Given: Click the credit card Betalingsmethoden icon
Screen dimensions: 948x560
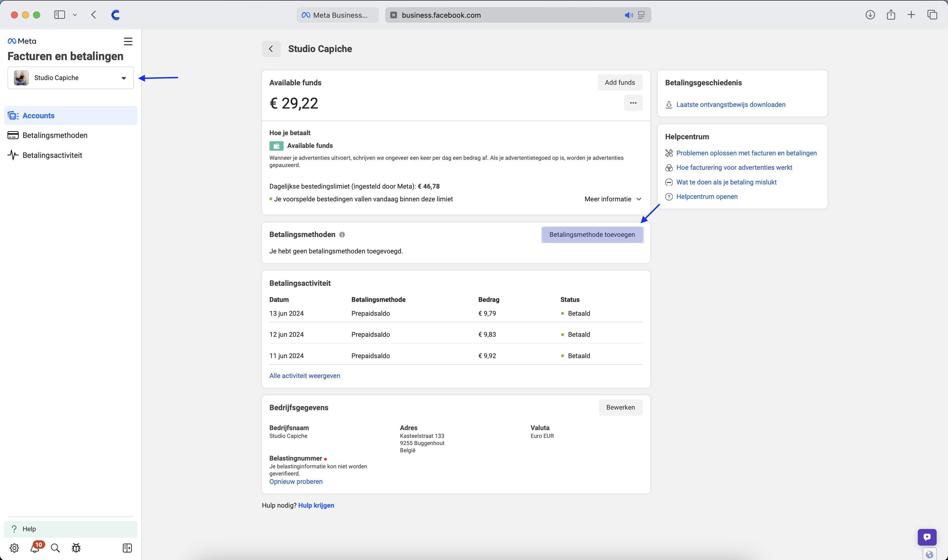Looking at the screenshot, I should click(x=13, y=135).
